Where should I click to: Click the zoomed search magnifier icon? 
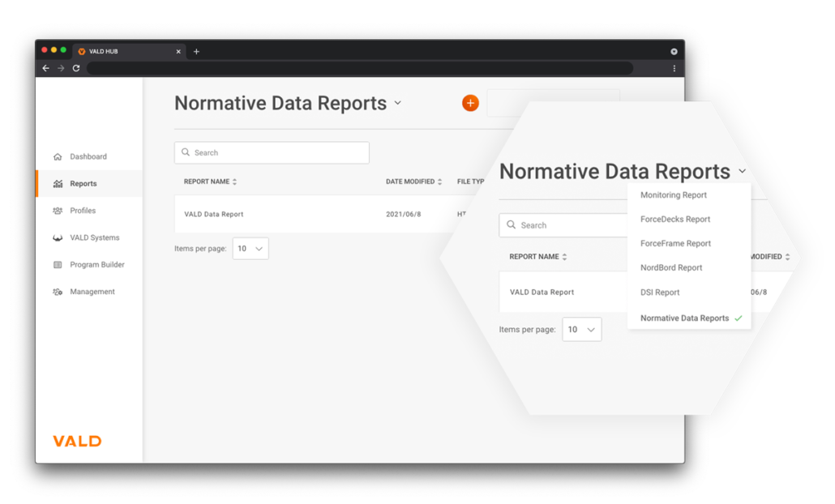pyautogui.click(x=512, y=224)
